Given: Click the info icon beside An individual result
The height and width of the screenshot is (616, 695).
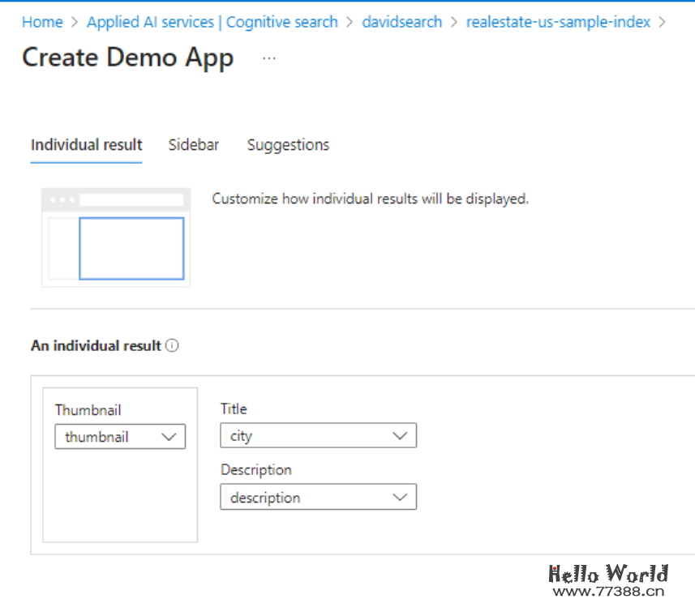Looking at the screenshot, I should pos(172,345).
